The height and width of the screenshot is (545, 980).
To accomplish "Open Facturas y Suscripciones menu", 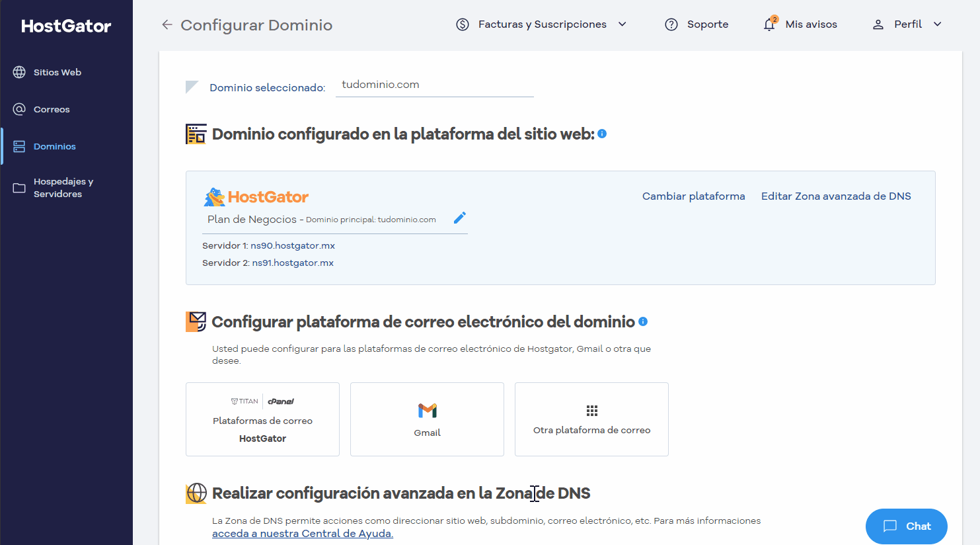I will (541, 24).
